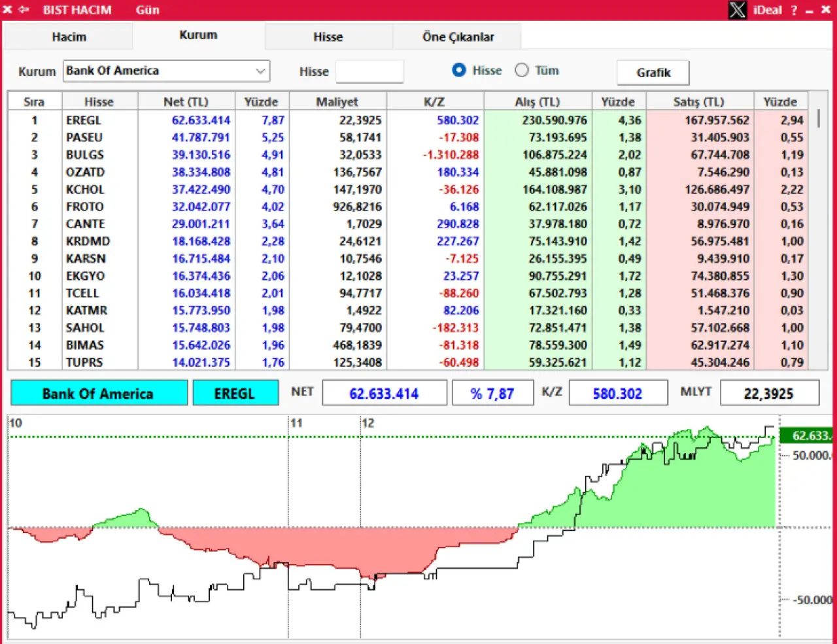Sort by the Maliyet column header
The image size is (837, 644).
[x=337, y=101]
